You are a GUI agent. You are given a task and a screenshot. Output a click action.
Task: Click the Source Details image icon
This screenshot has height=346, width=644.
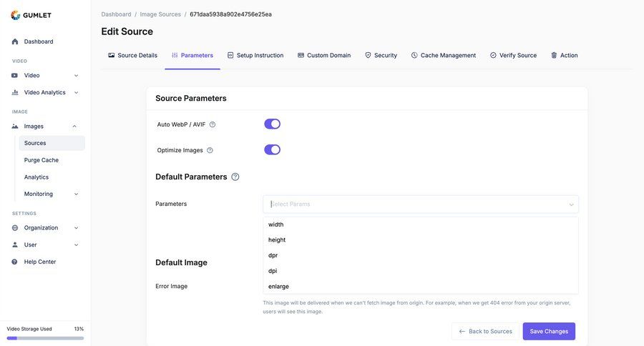click(x=112, y=55)
